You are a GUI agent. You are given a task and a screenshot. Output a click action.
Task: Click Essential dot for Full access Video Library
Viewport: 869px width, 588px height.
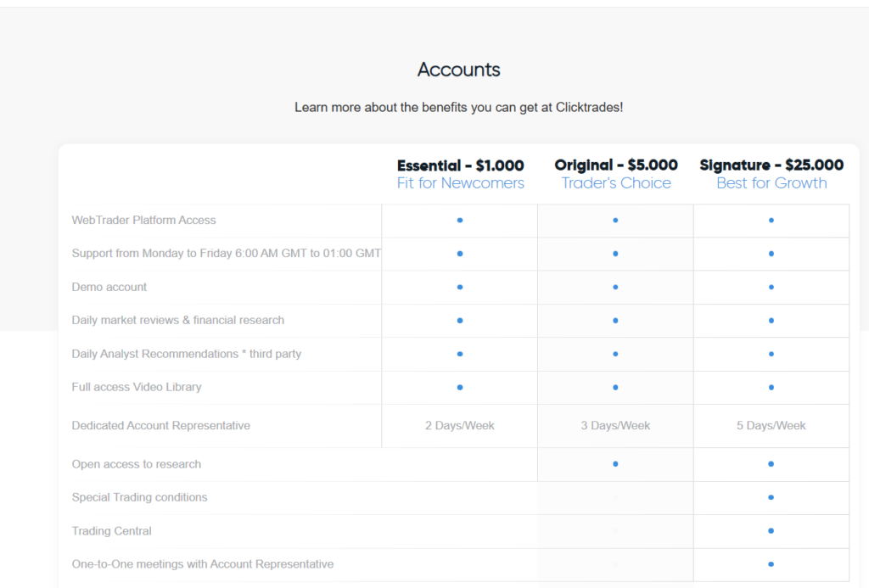pos(460,387)
